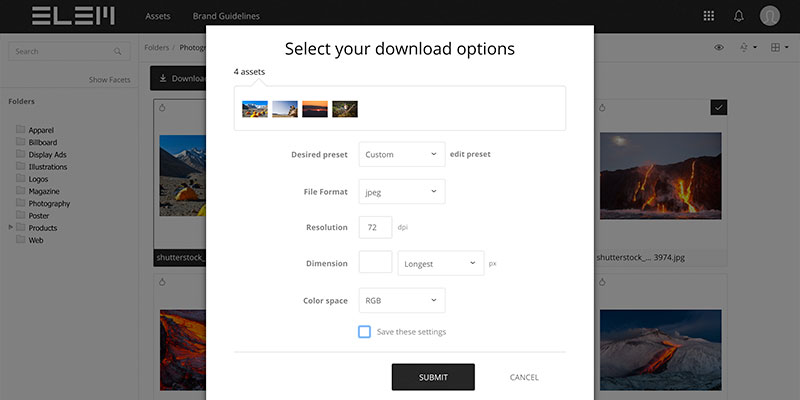Click Show Facets link

109,80
